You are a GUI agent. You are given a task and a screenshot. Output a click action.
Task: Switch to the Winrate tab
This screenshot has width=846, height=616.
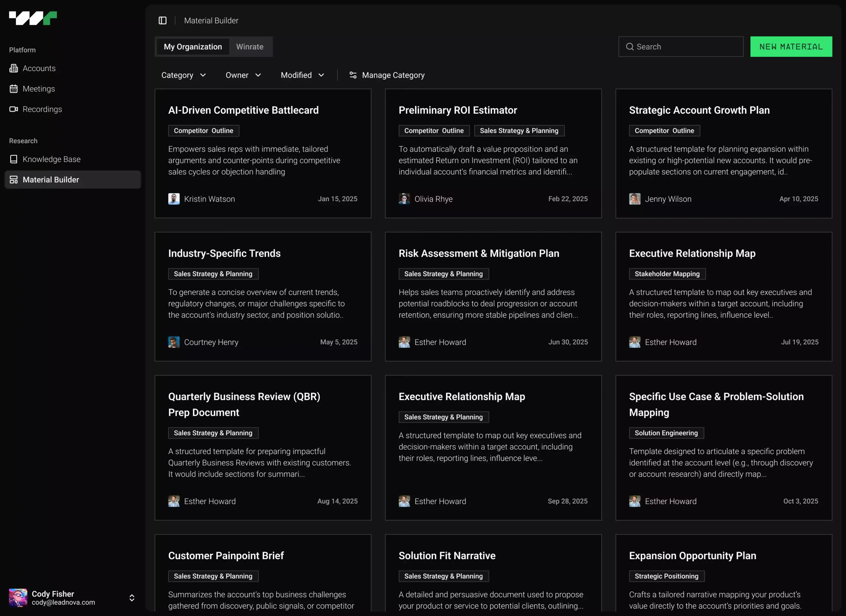pos(250,47)
